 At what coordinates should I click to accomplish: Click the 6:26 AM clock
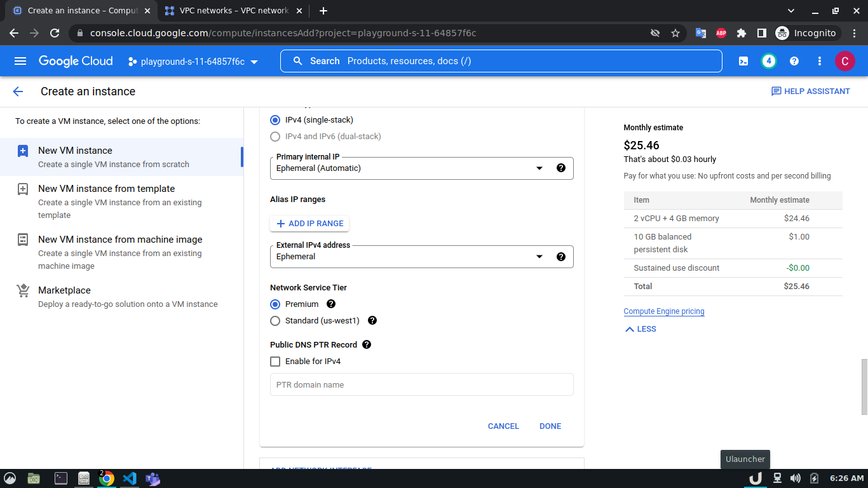coord(847,478)
